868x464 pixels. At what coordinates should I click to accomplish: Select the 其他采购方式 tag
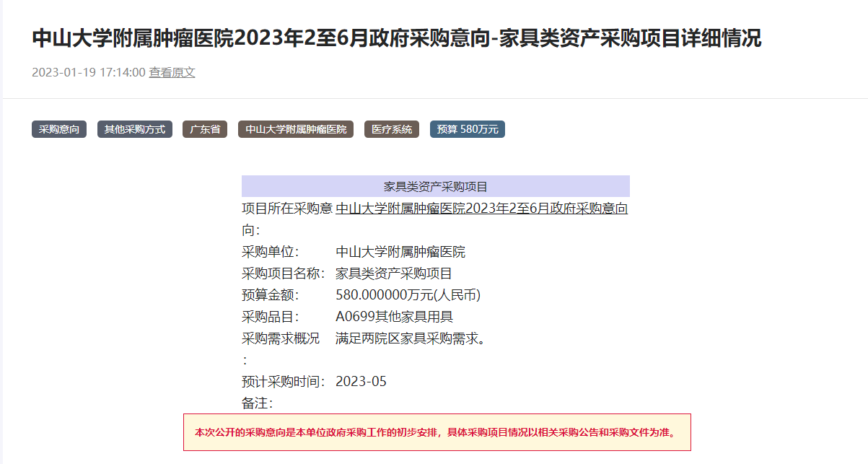coord(135,129)
